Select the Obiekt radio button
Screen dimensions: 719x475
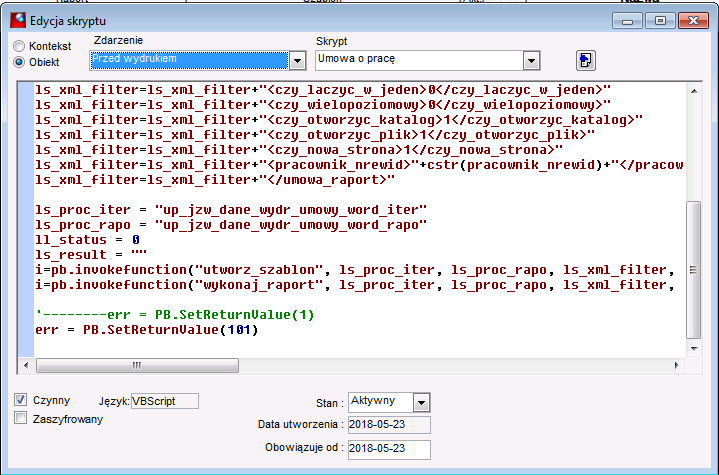tap(19, 62)
